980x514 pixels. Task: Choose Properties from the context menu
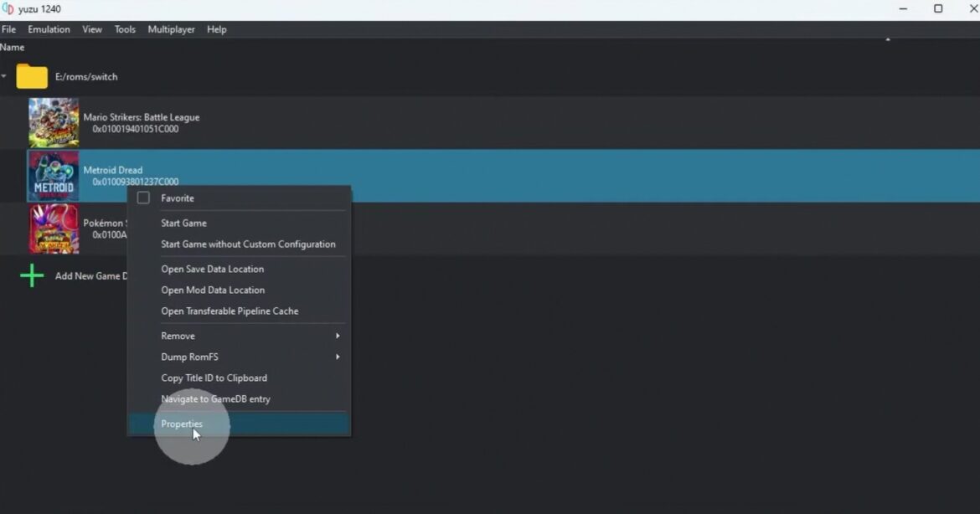tap(182, 424)
